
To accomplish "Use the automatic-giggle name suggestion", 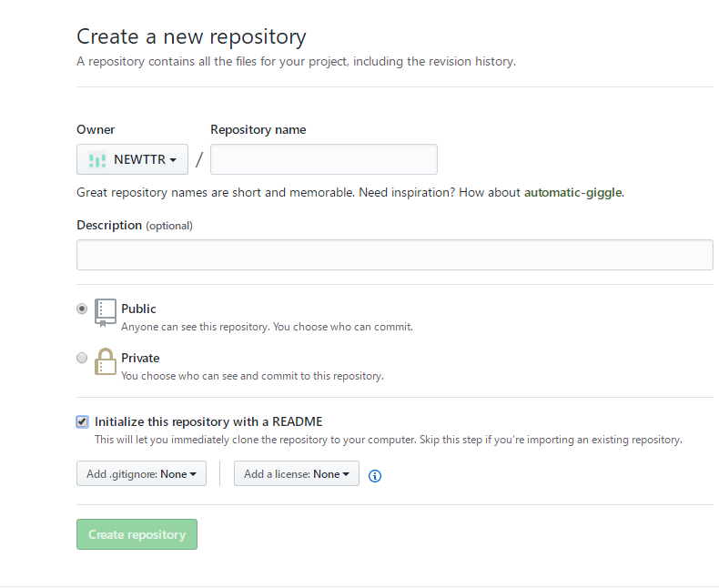I will click(x=573, y=193).
